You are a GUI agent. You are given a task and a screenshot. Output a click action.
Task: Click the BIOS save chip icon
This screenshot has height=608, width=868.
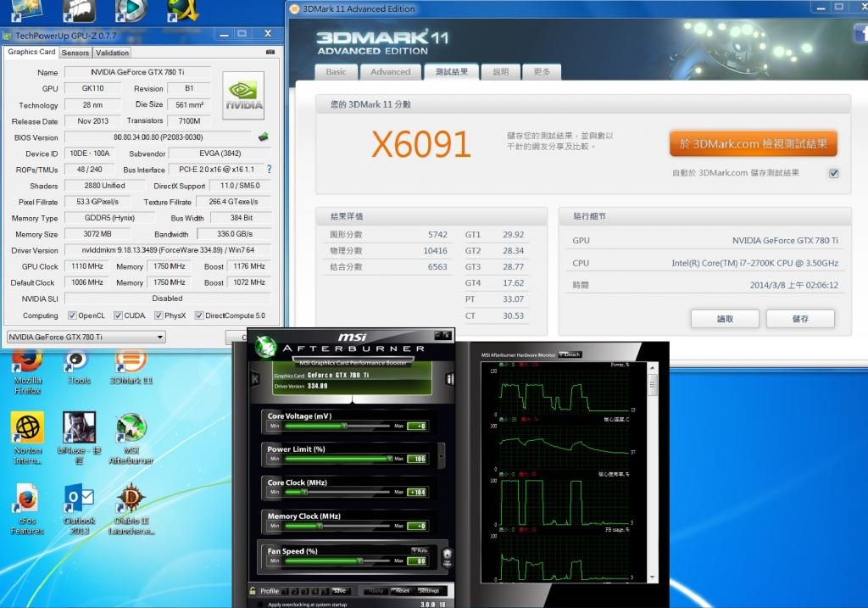pos(264,137)
